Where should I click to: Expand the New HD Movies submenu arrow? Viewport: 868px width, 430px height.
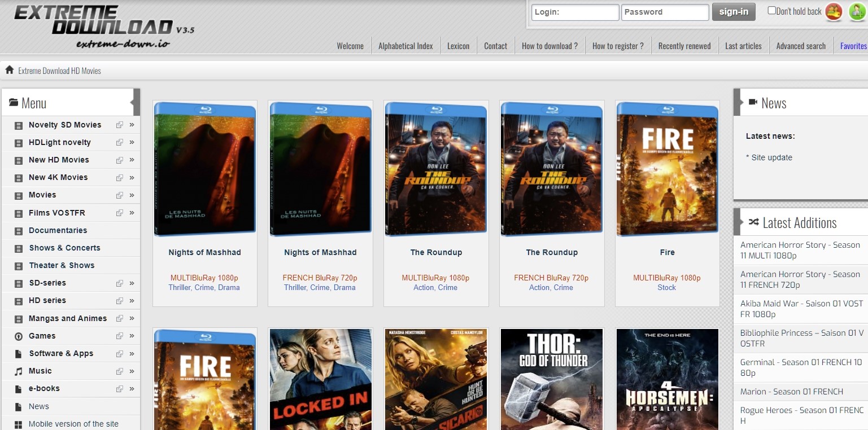132,160
